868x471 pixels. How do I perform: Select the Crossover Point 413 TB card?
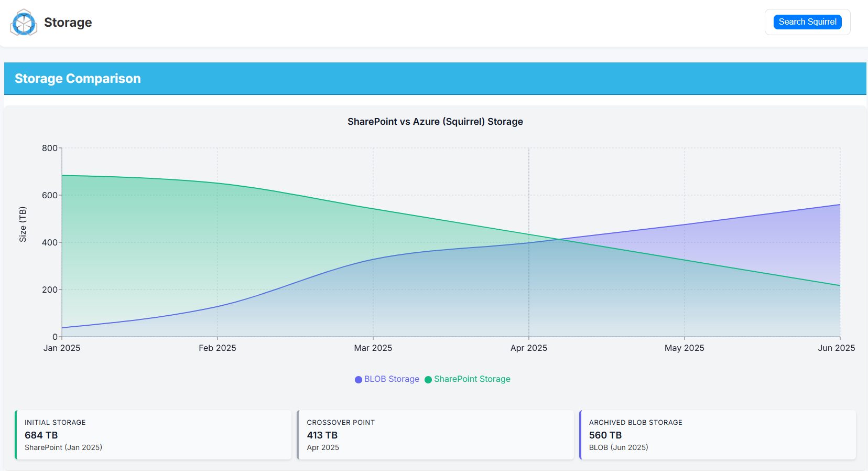[435, 435]
